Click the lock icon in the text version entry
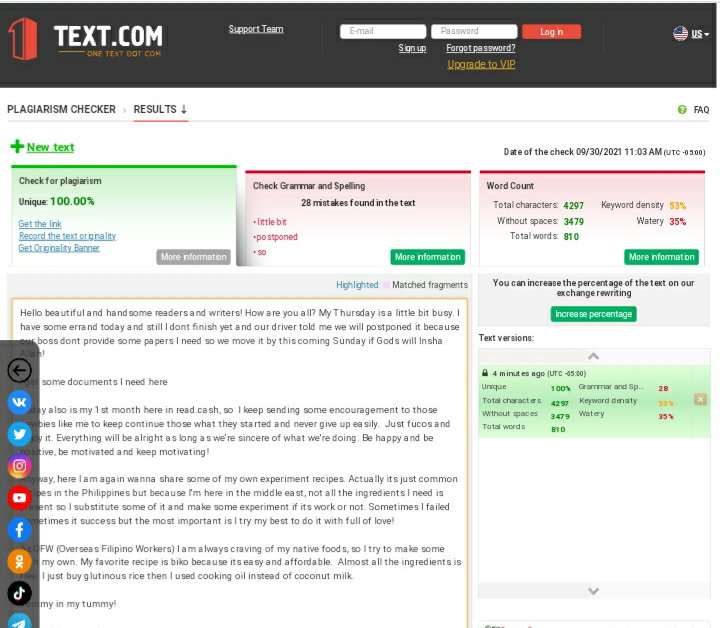The image size is (720, 628). [485, 373]
